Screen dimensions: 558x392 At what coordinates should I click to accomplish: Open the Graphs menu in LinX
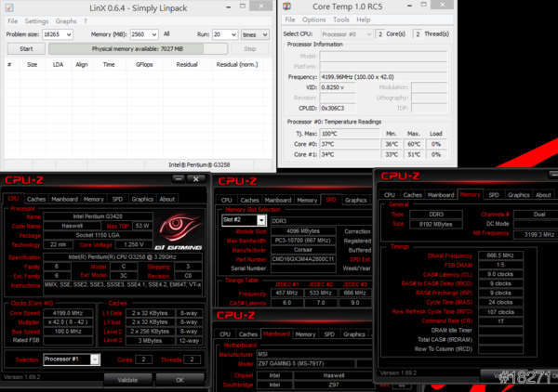click(65, 20)
